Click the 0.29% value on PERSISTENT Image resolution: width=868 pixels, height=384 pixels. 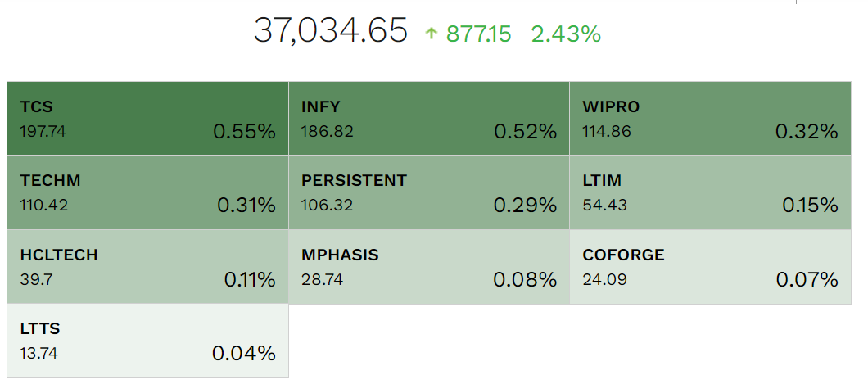click(525, 206)
